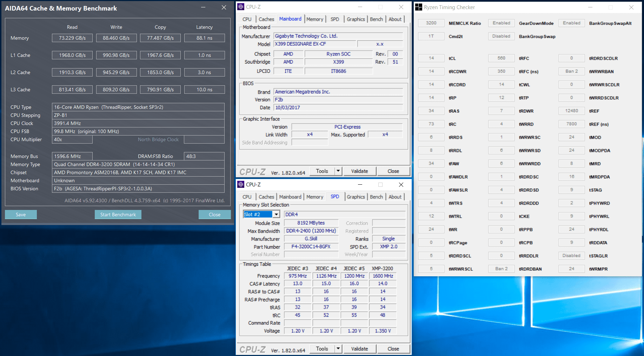Click Start Benchmark in AIDA64
Image resolution: width=644 pixels, height=356 pixels.
(x=118, y=215)
